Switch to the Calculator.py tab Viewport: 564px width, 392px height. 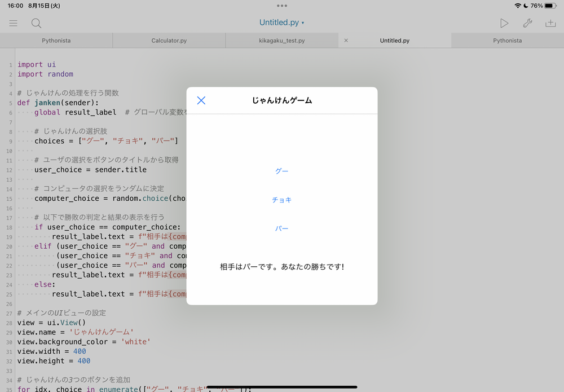pyautogui.click(x=169, y=41)
